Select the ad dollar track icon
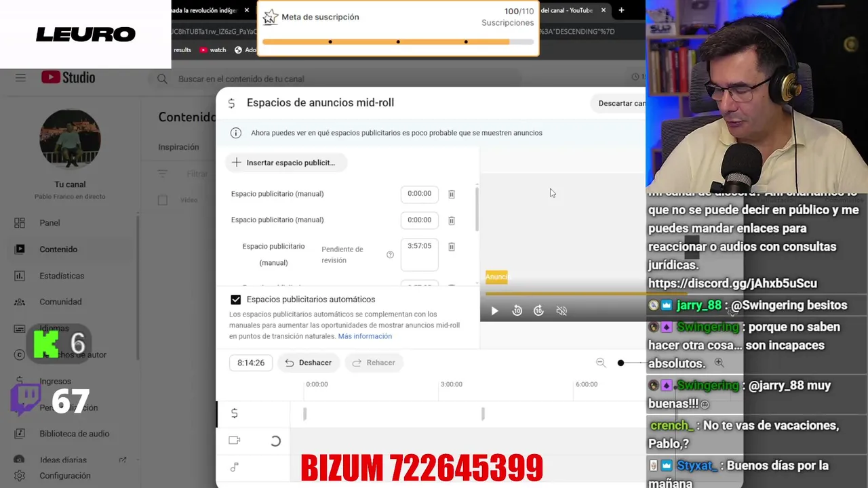 coord(234,413)
